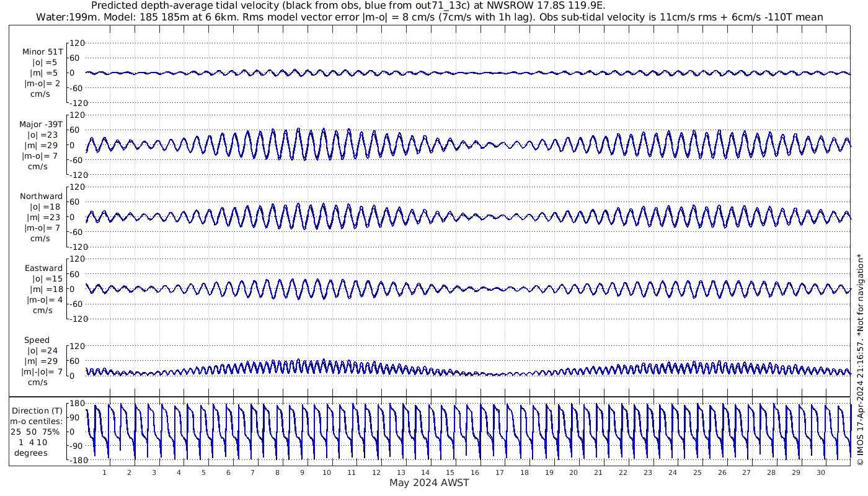Click day "21" on the date axis
This screenshot has height=496, width=868.
[598, 472]
